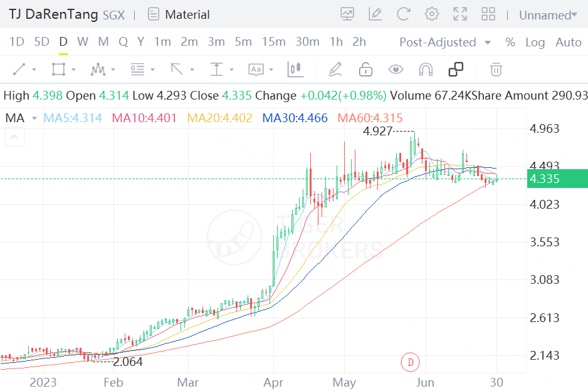Switch to Y yearly timeframe
Image resolution: width=588 pixels, height=391 pixels.
point(140,41)
